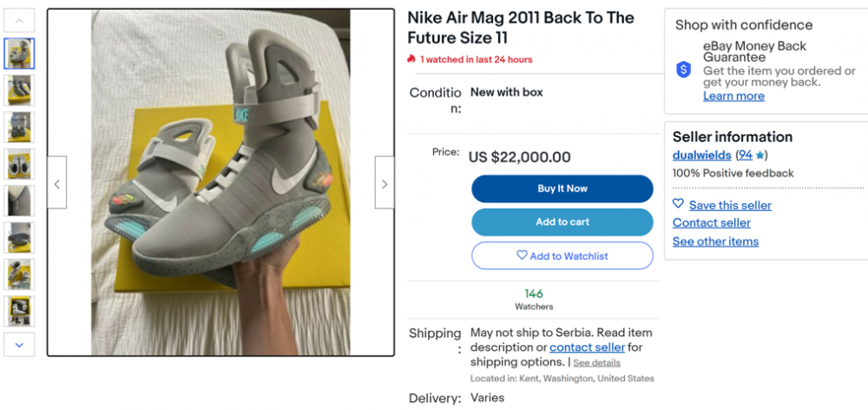Image resolution: width=868 pixels, height=410 pixels.
Task: Click Contact seller in Seller information
Action: click(x=712, y=222)
